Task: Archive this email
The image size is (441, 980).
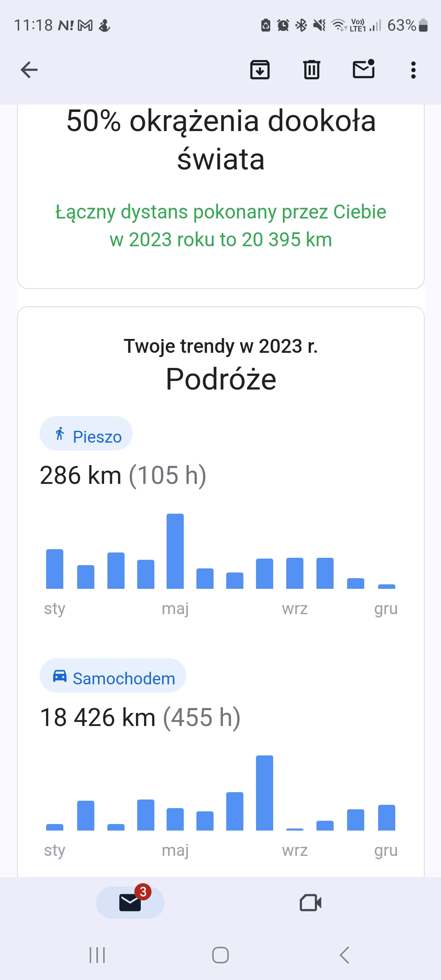Action: (260, 70)
